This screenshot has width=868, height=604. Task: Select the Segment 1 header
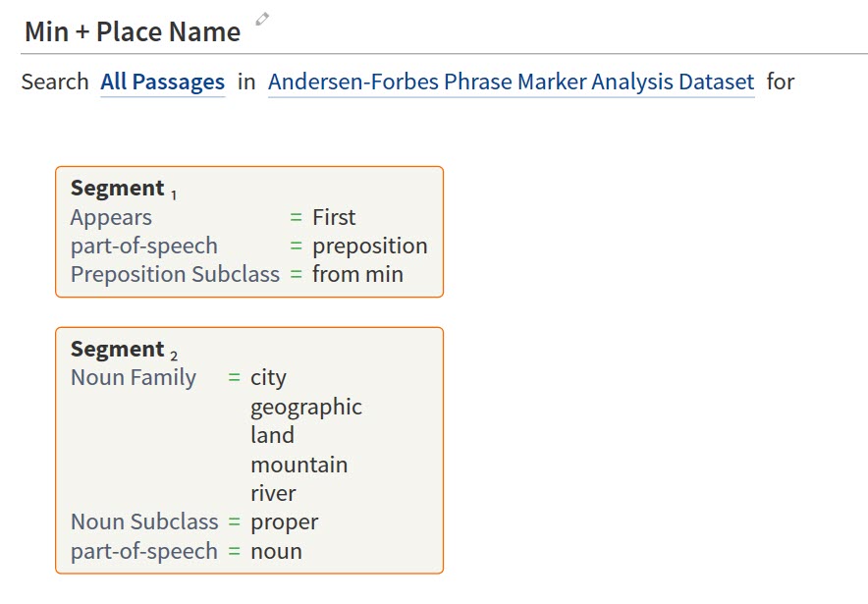pyautogui.click(x=118, y=189)
